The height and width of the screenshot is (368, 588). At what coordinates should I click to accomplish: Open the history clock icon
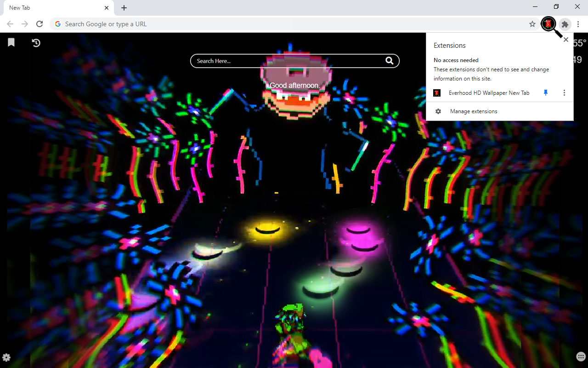click(x=36, y=43)
